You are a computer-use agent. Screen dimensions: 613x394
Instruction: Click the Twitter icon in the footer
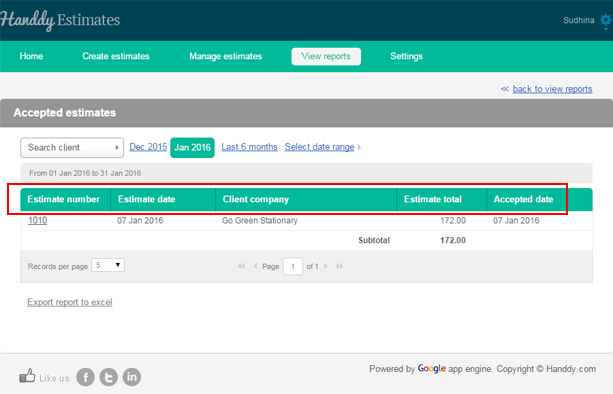(109, 377)
